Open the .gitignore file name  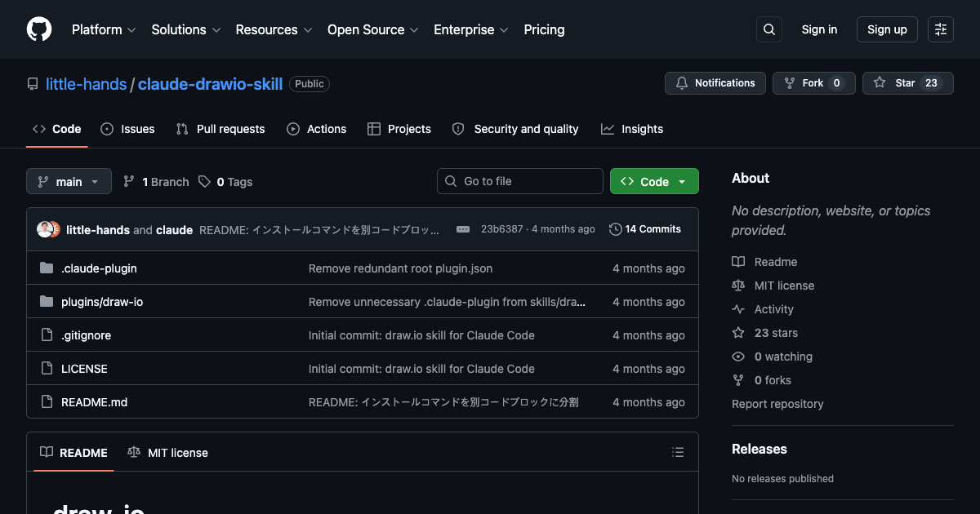click(86, 335)
